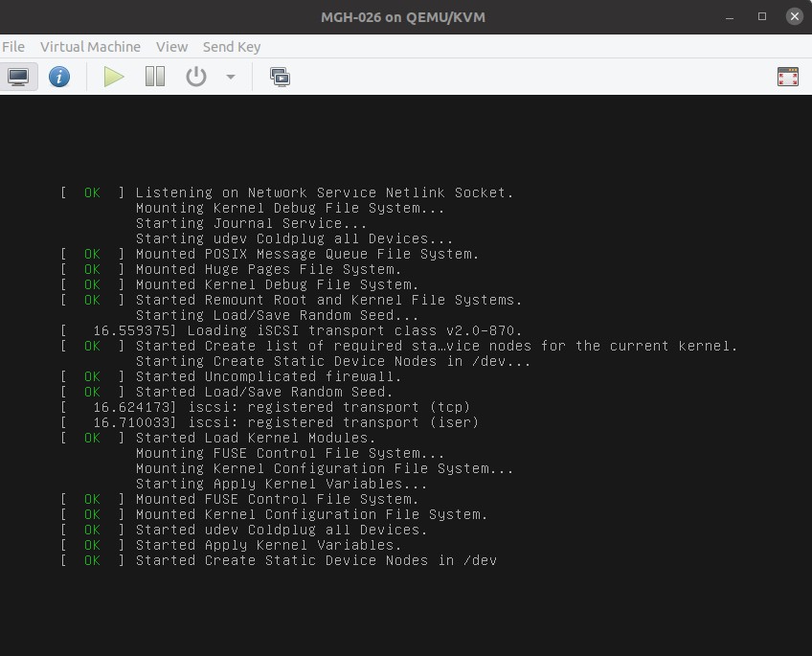The image size is (812, 656).
Task: Show the graphical console view
Action: [x=18, y=77]
